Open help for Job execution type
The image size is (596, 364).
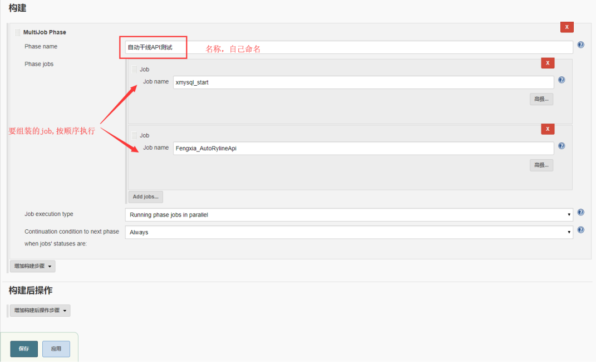coord(581,212)
